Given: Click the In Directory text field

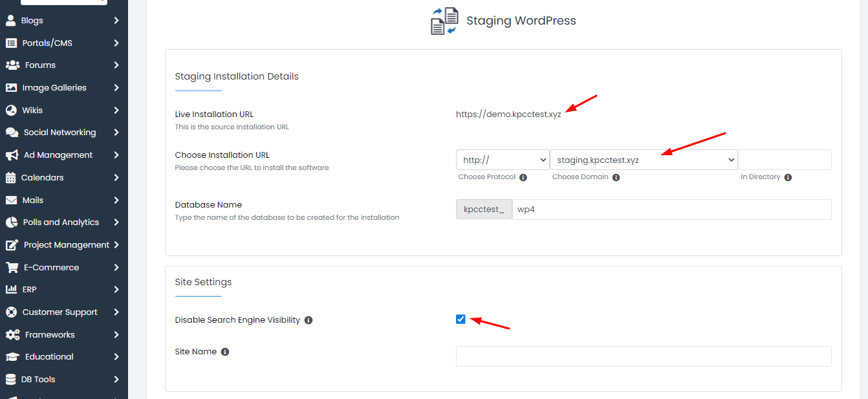Looking at the screenshot, I should tap(785, 160).
